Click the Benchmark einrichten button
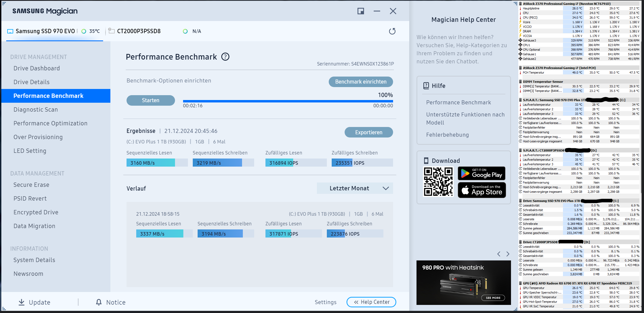 pos(361,82)
